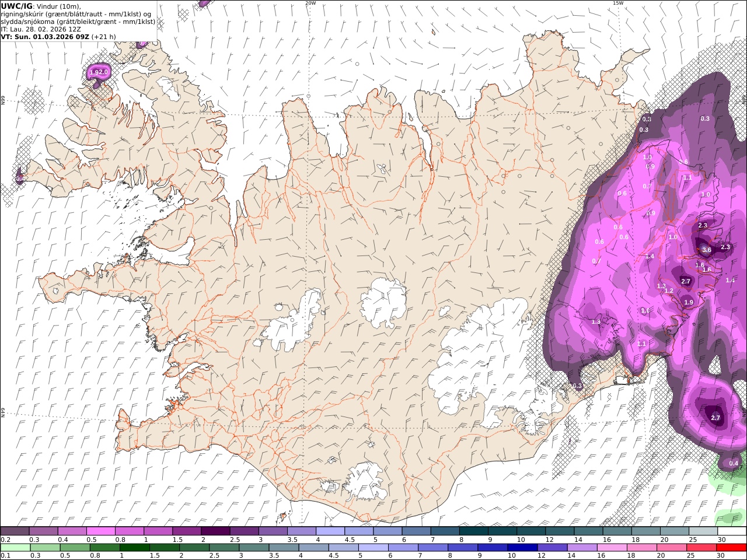Viewport: 747px width, 560px height.
Task: Click the 15W longitude label
Action: pos(618,3)
